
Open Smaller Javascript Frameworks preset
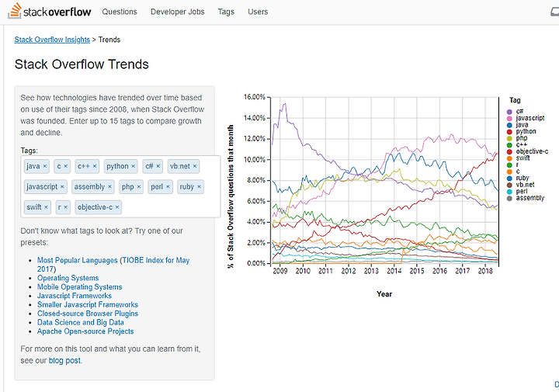(x=88, y=305)
